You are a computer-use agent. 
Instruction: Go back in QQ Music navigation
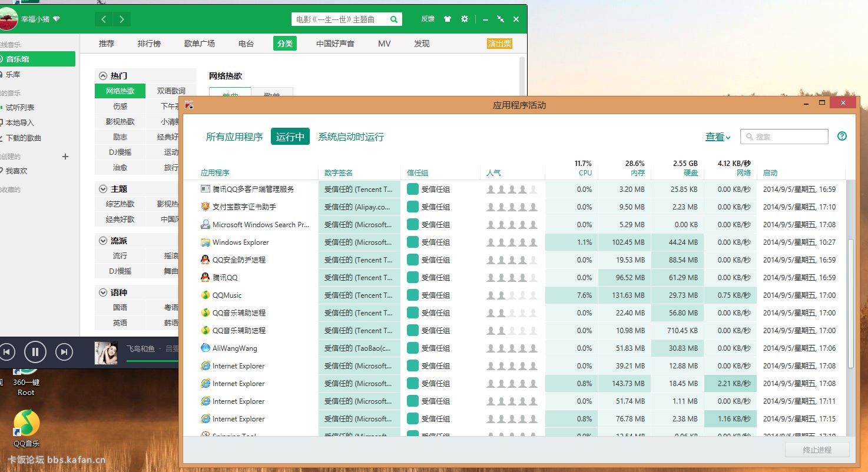pyautogui.click(x=104, y=19)
